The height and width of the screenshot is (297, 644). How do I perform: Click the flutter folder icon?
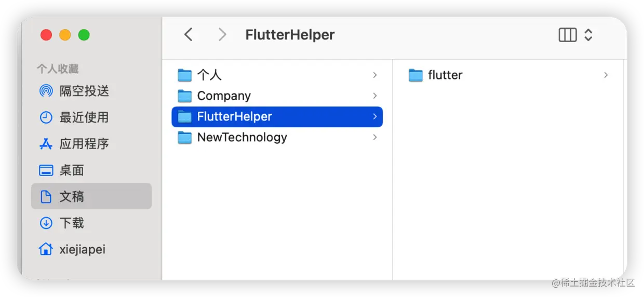415,75
